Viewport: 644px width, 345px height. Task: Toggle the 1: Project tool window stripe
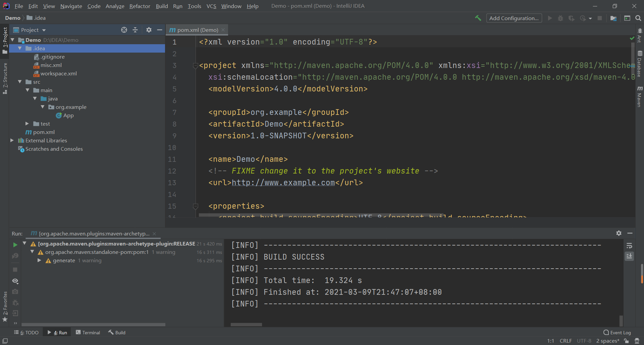click(5, 40)
